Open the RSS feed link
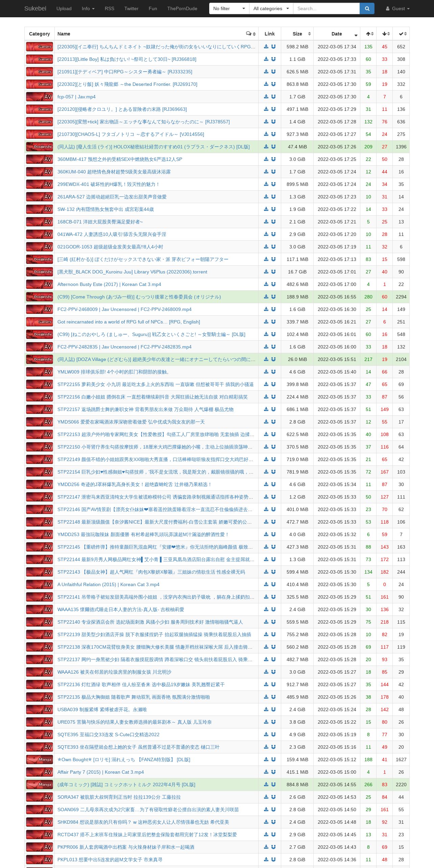 click(110, 8)
